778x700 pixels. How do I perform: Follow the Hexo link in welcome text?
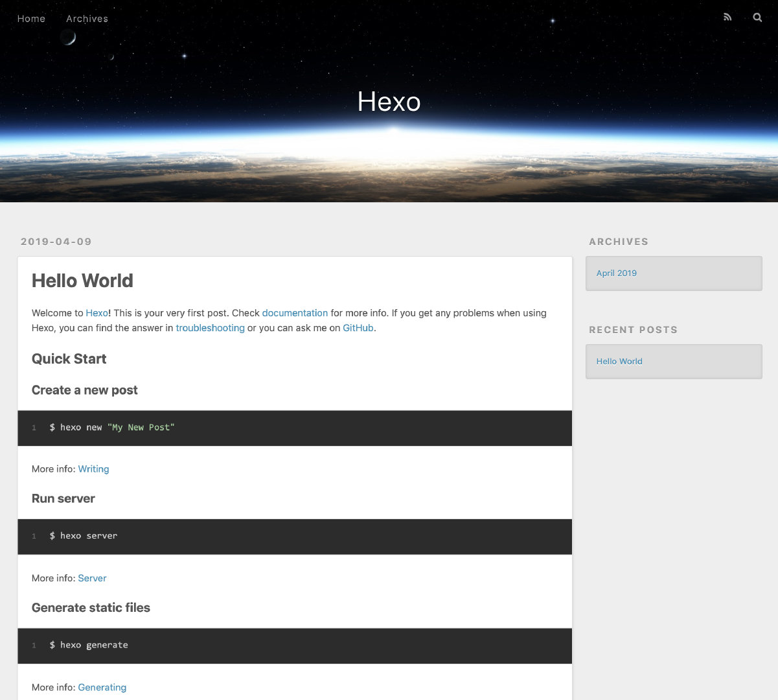pos(97,313)
